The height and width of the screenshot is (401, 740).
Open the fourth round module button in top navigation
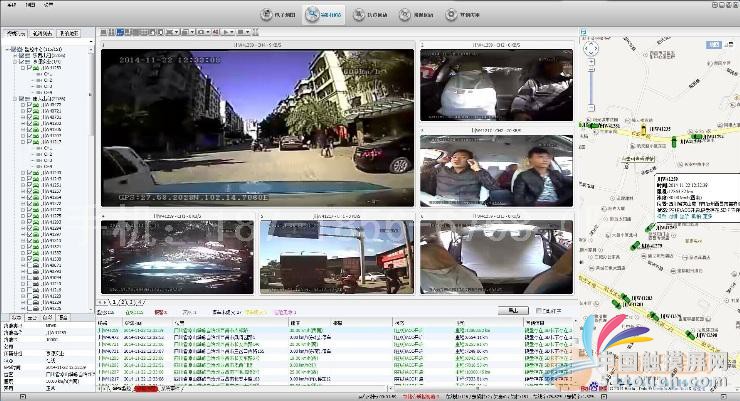(417, 15)
